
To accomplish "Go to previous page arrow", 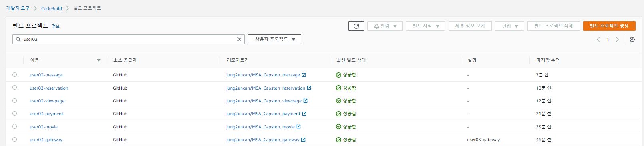I will tap(598, 39).
